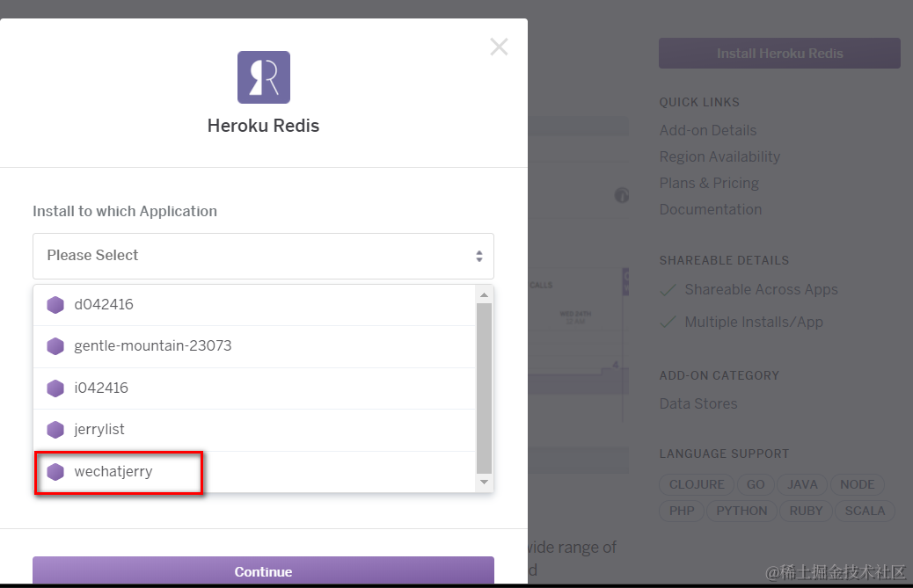Open the Region Availability link
This screenshot has width=913, height=588.
719,157
